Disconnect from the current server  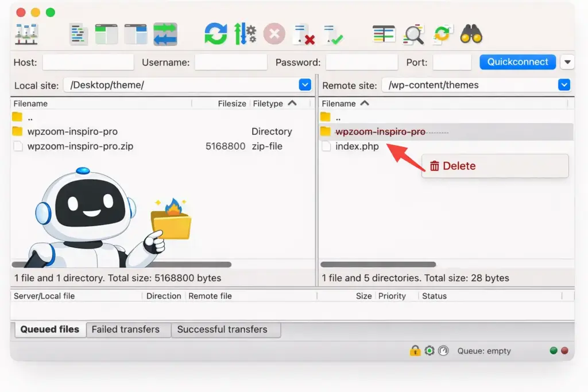pyautogui.click(x=303, y=34)
